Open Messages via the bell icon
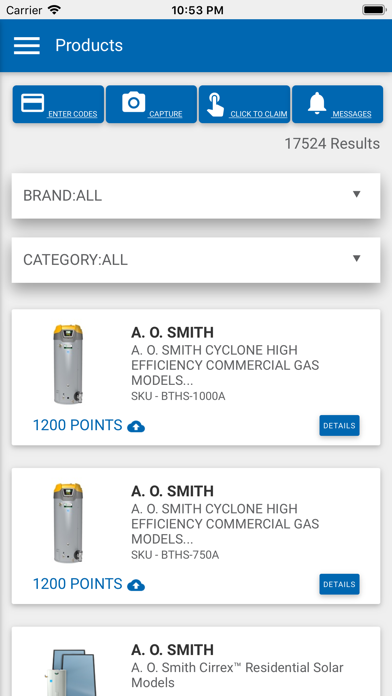392x696 pixels. (317, 103)
